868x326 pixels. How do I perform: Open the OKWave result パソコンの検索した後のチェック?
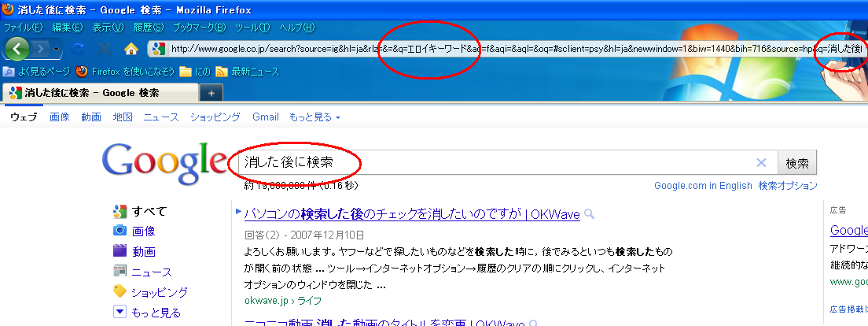tap(412, 214)
